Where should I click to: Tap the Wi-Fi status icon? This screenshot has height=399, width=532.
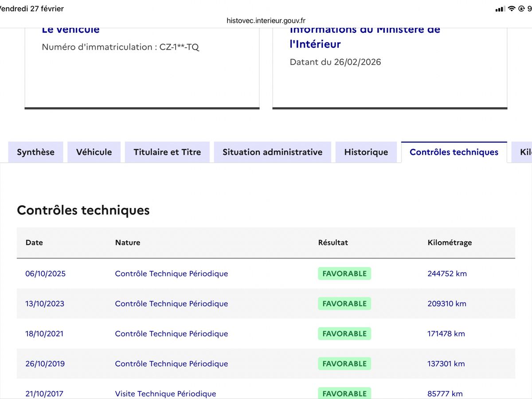tap(512, 8)
